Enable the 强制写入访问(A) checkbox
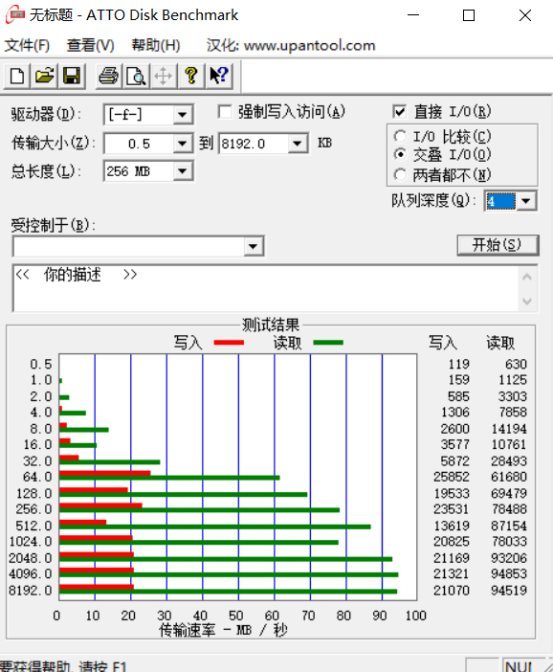This screenshot has height=672, width=553. 224,112
